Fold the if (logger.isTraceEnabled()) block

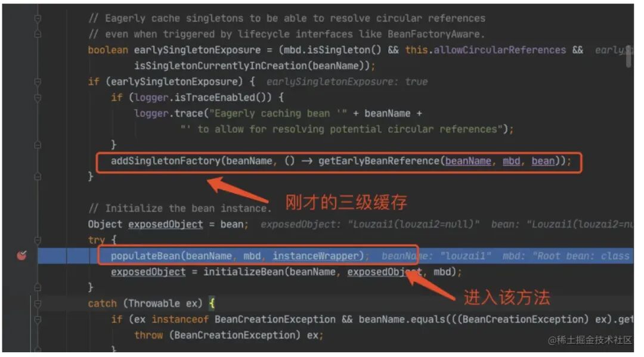tap(38, 98)
